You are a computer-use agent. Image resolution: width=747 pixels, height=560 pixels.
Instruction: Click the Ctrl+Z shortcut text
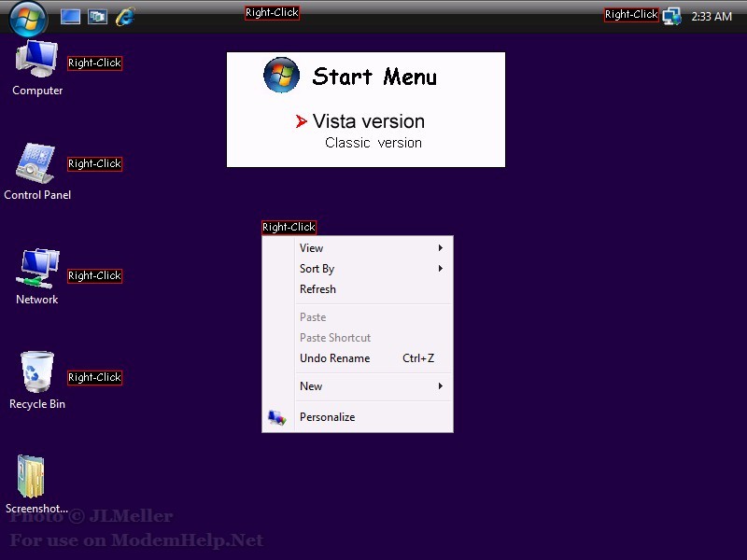coord(418,358)
